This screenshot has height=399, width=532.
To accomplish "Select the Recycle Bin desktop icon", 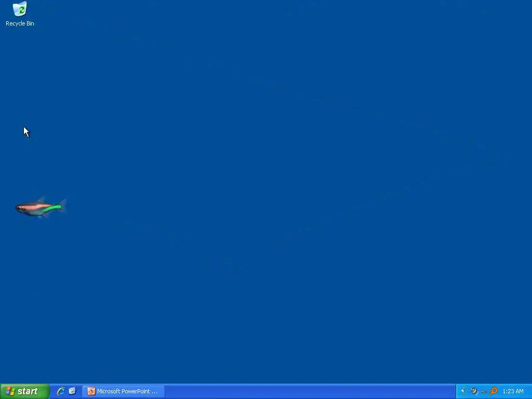I will point(20,14).
